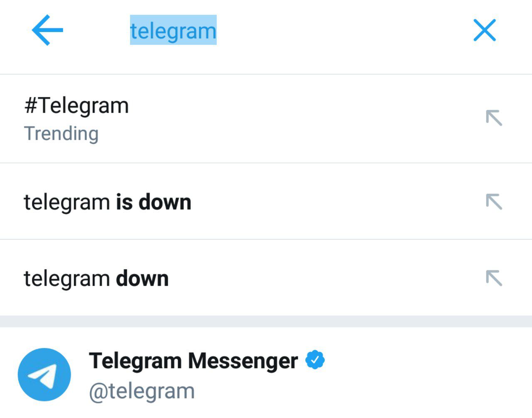Tap the fill-in arrow beside 'telegram is down'

(x=494, y=202)
